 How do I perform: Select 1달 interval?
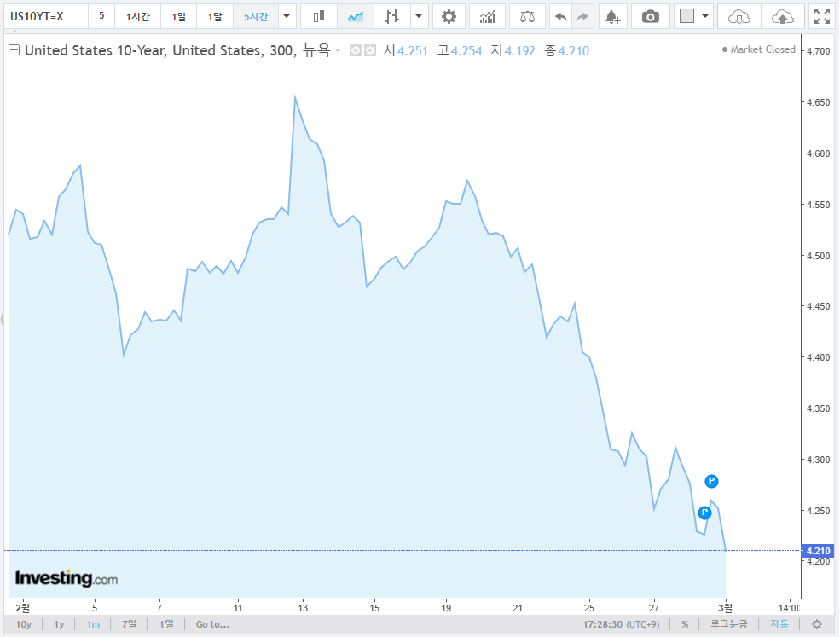pyautogui.click(x=215, y=16)
